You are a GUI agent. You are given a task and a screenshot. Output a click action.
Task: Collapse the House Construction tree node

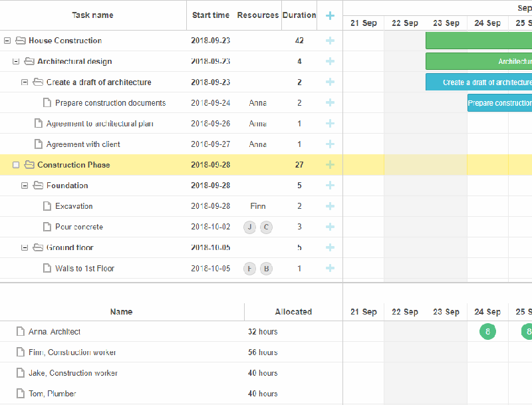7,40
